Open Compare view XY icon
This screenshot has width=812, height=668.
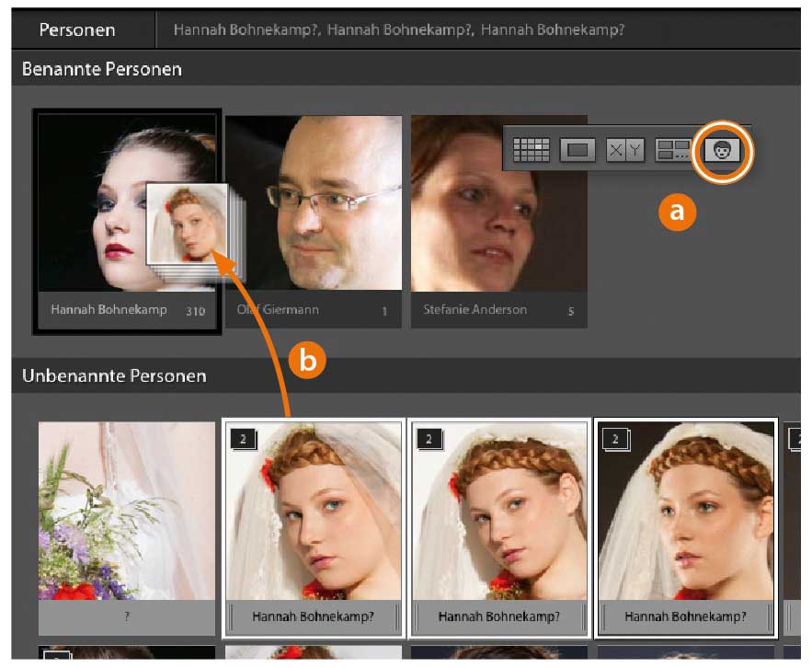pos(625,150)
